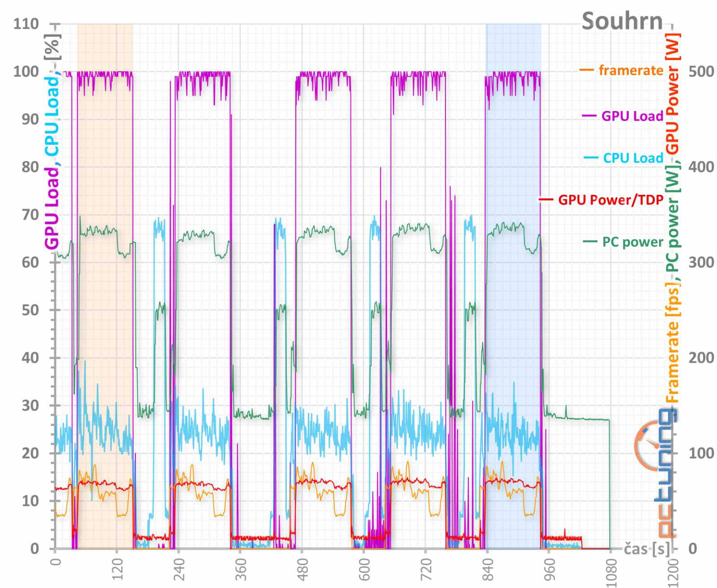Click the orange highlighted time band
The height and width of the screenshot is (588, 717).
coord(105,287)
